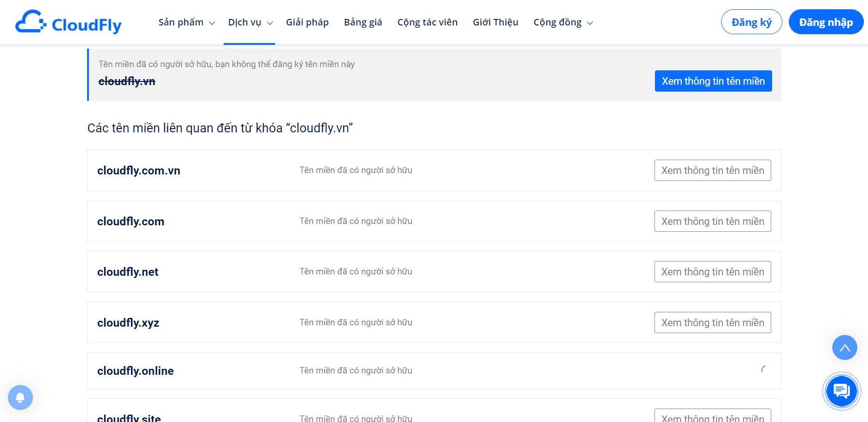868x422 pixels.
Task: Open the Giải pháp menu item
Action: tap(307, 22)
